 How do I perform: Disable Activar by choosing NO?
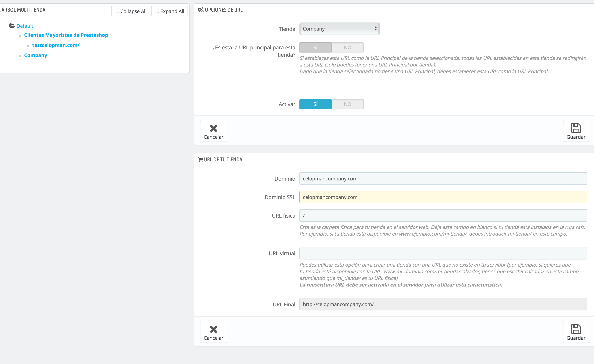(347, 104)
